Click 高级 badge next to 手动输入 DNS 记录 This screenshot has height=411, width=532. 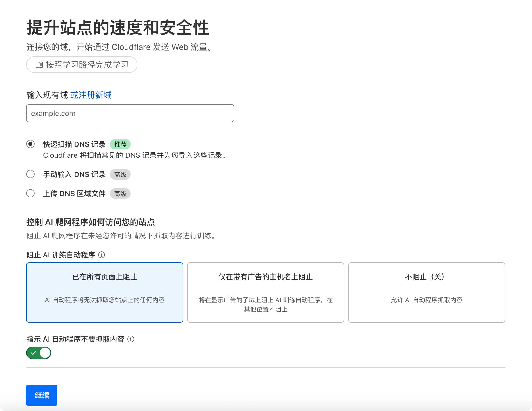pos(120,174)
